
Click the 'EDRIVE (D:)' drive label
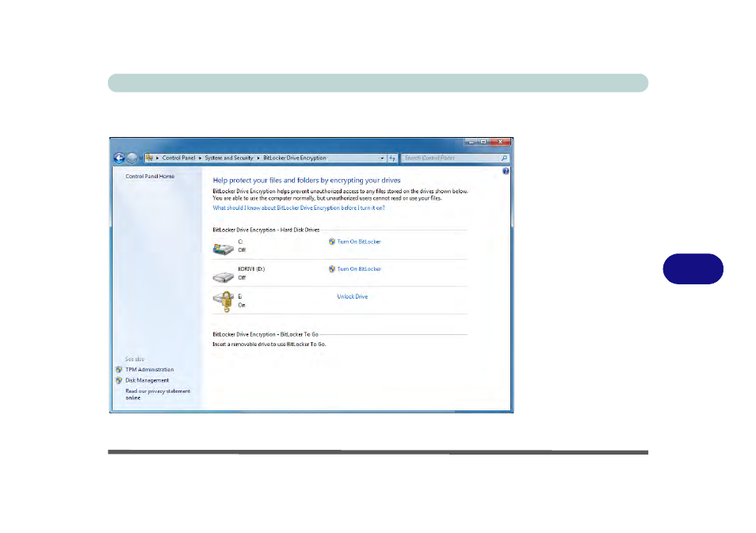tap(251, 269)
